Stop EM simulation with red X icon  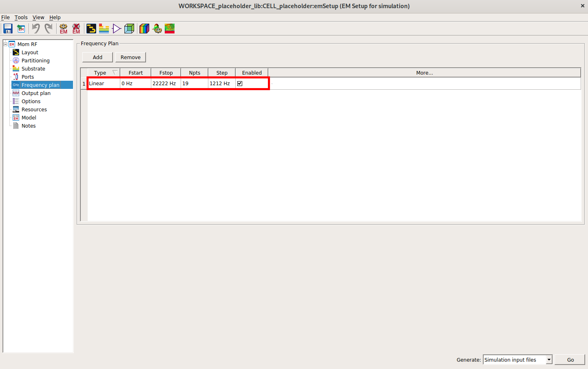point(76,29)
